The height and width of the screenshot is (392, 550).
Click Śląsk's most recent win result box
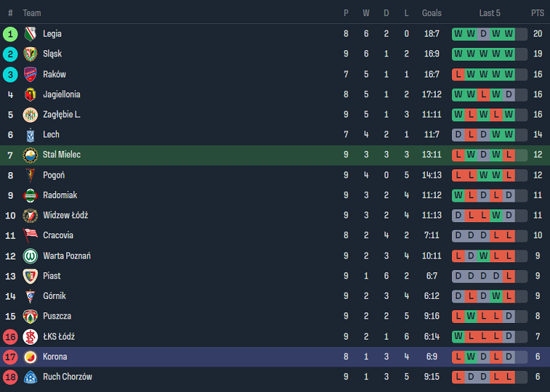click(x=509, y=54)
